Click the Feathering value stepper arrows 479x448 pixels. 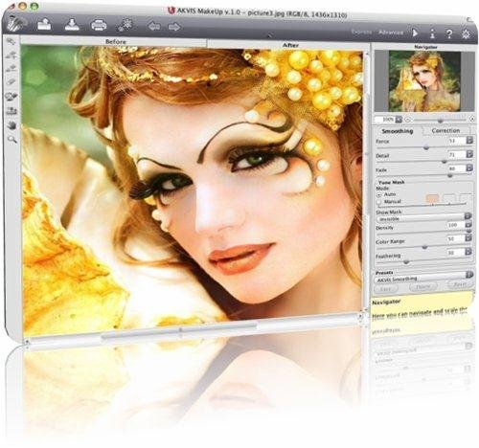click(x=468, y=252)
